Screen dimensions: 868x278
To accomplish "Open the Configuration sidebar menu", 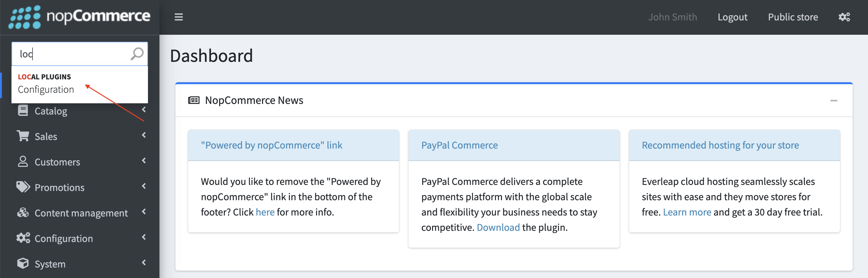I will tap(79, 238).
